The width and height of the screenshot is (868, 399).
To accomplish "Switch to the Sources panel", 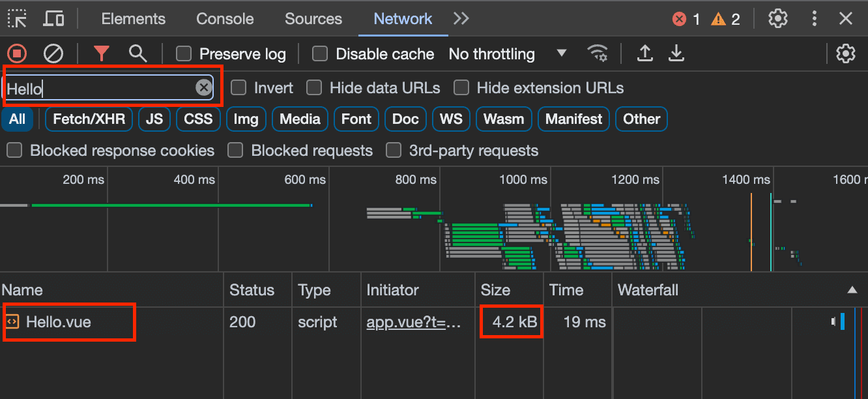I will pyautogui.click(x=313, y=19).
